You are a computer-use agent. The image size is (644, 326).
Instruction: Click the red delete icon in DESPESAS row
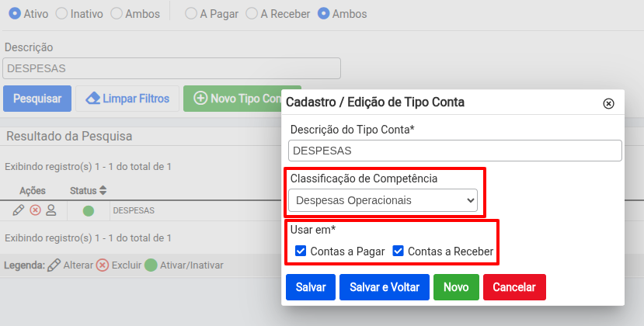coord(35,210)
